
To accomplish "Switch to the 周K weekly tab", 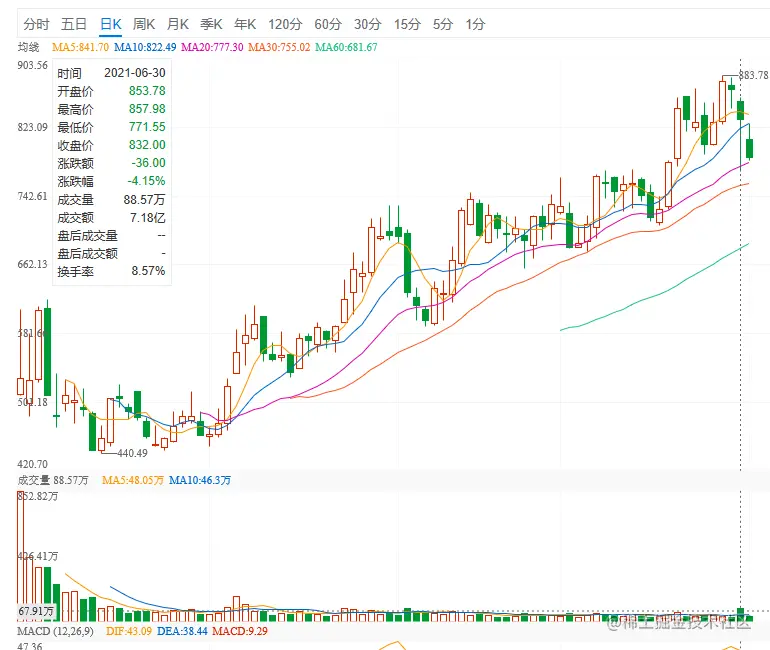I will coord(144,24).
